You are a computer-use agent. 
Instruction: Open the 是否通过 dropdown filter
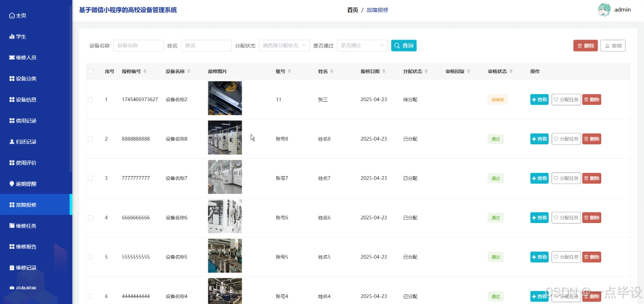click(x=362, y=46)
